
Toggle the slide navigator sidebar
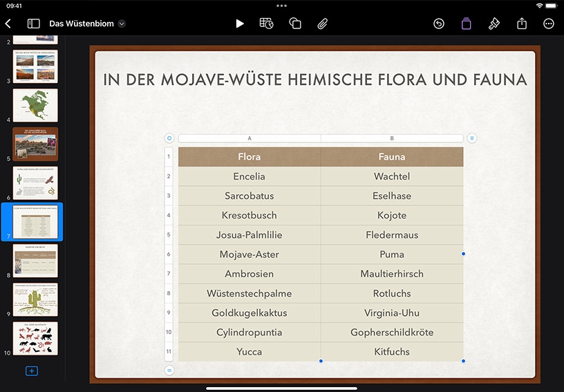click(33, 24)
